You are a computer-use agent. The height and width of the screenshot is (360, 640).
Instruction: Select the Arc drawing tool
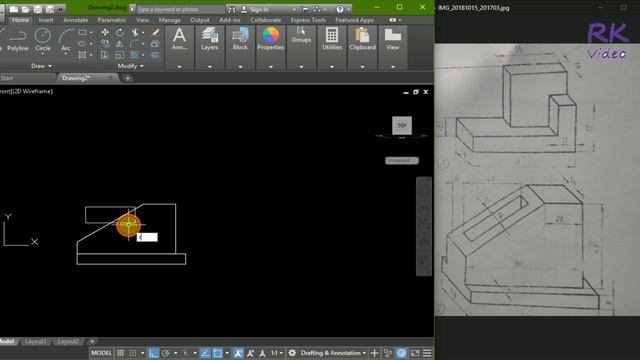click(x=66, y=40)
